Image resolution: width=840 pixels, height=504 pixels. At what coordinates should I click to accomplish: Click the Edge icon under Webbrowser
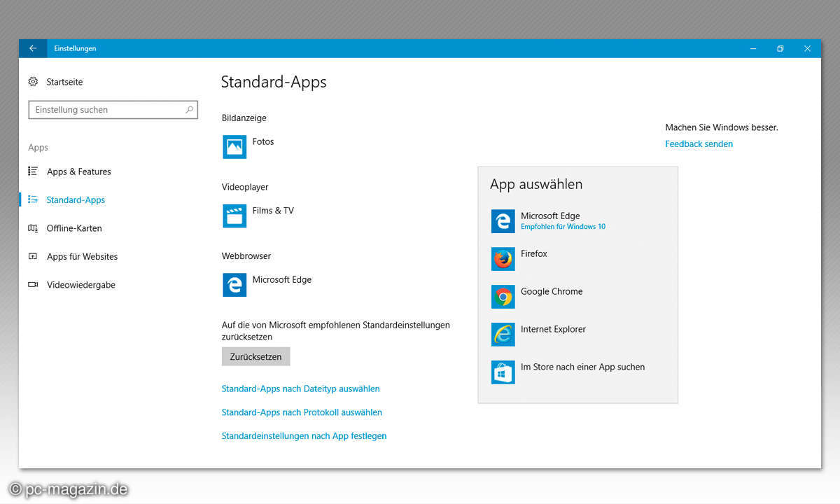[x=234, y=285]
